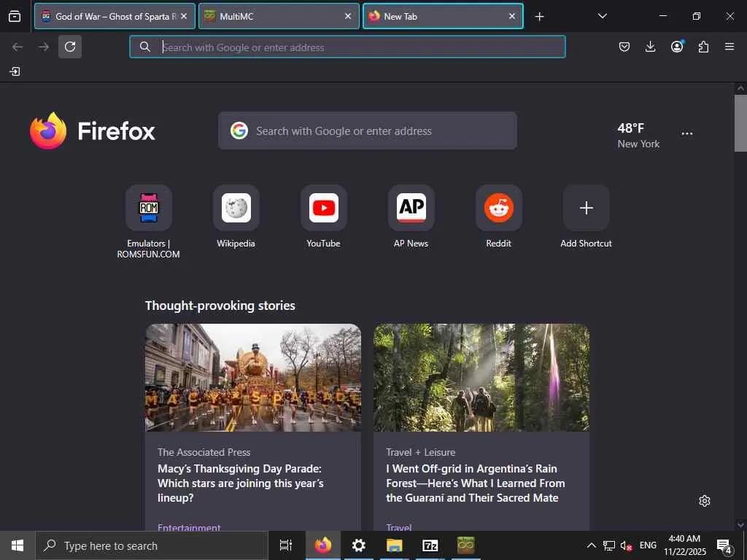Image resolution: width=747 pixels, height=560 pixels.
Task: Click the Travel + Leisure source label
Action: coord(421,452)
